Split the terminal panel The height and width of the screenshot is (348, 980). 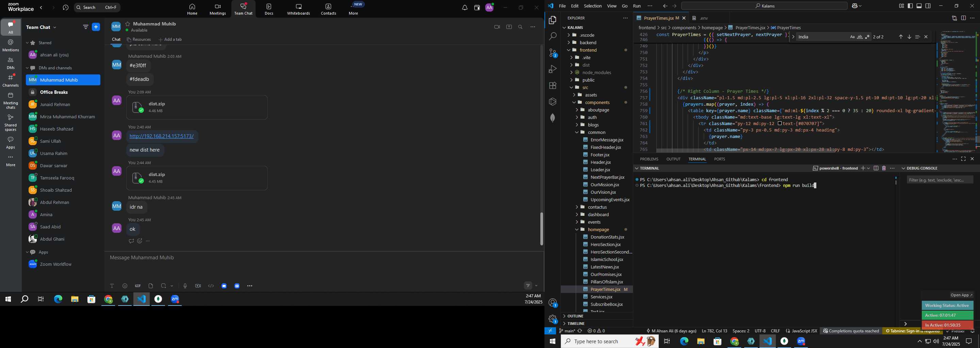tap(876, 168)
